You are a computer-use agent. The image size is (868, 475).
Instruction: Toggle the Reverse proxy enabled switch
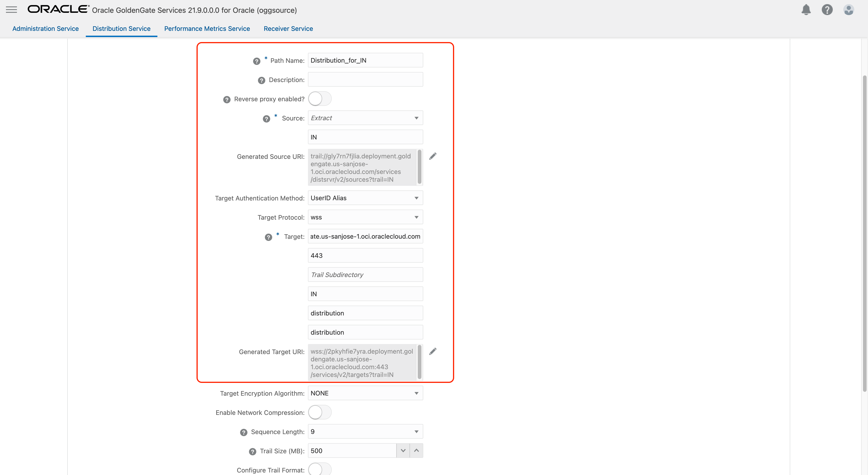[x=319, y=99]
